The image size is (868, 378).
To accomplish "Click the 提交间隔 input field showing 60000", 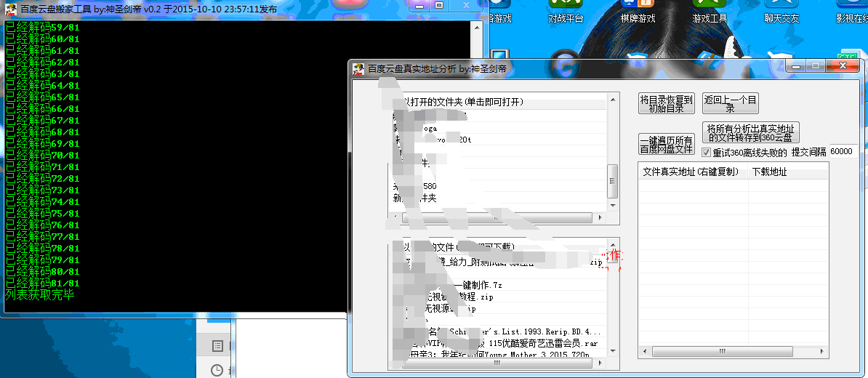I will (843, 152).
